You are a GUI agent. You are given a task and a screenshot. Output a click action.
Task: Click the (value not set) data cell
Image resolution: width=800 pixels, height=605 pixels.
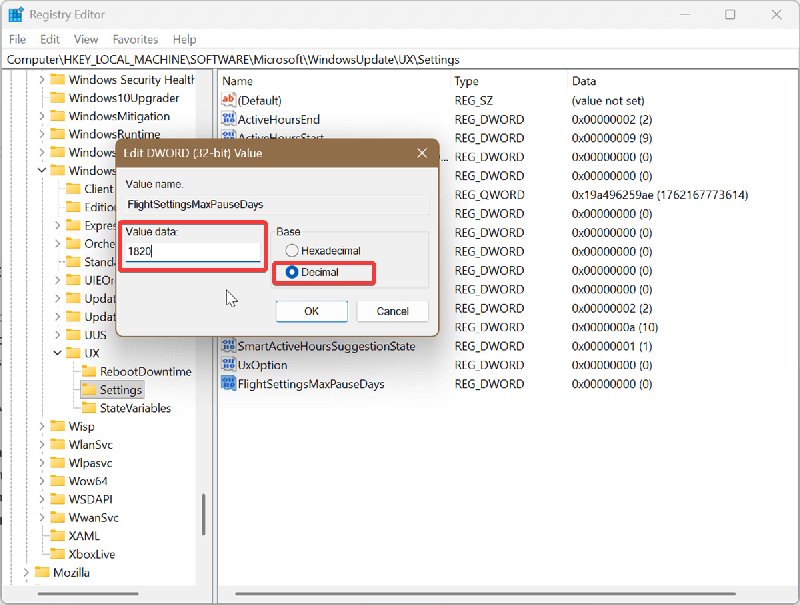tap(608, 100)
